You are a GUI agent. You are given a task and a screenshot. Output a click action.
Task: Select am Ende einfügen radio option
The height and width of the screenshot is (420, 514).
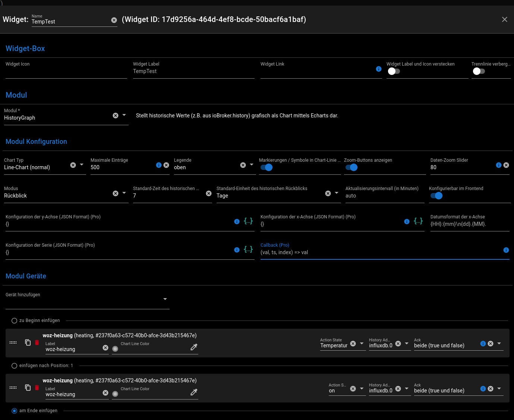(x=14, y=411)
